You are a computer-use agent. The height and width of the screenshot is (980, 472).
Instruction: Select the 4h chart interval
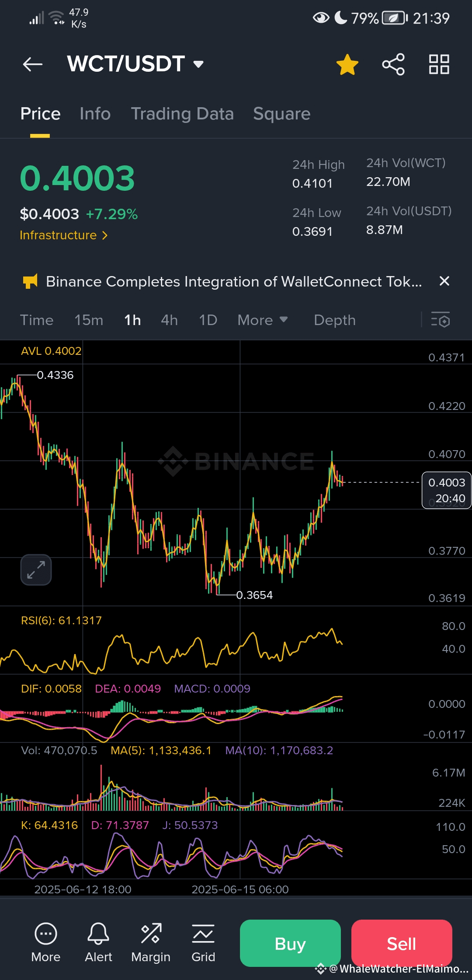[x=169, y=320]
